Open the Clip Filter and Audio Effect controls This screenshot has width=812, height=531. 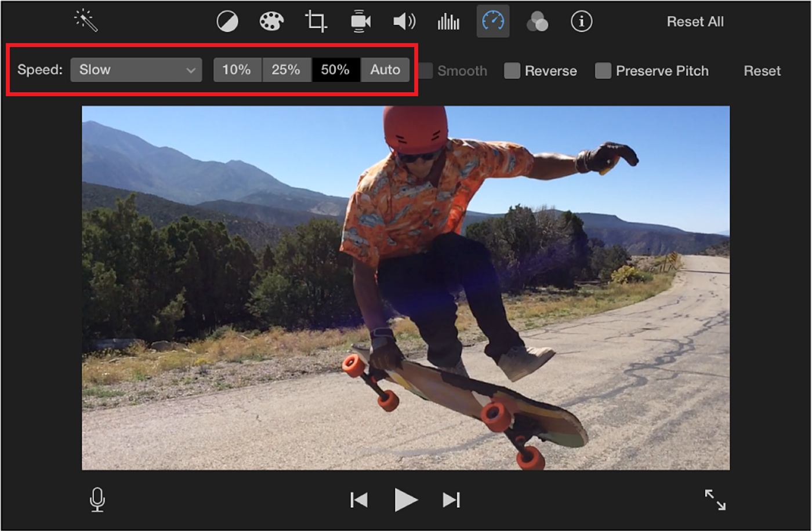pyautogui.click(x=537, y=21)
